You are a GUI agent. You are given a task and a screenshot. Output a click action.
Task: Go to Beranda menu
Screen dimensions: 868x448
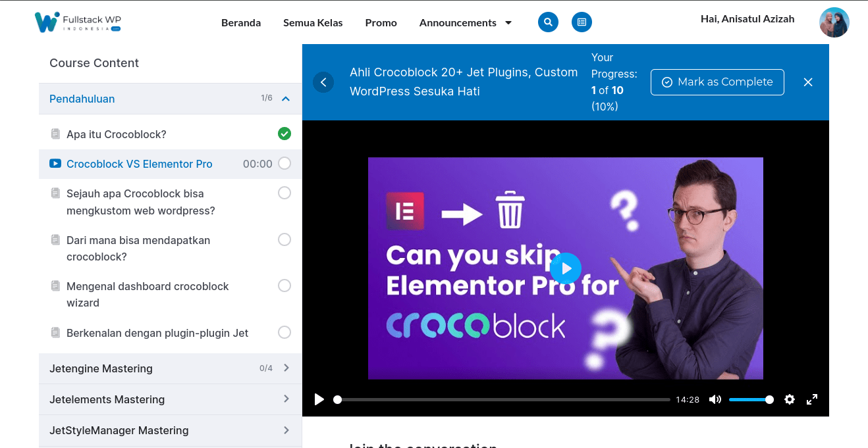[241, 22]
